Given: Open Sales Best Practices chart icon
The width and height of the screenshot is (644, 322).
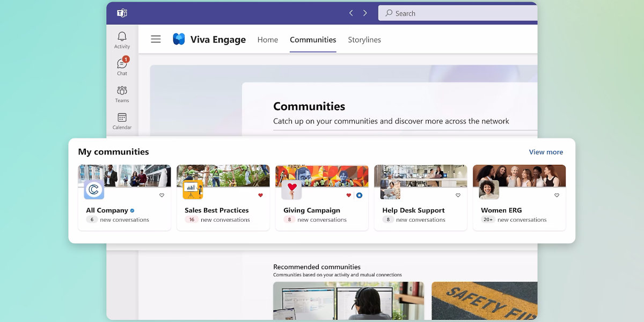Looking at the screenshot, I should pyautogui.click(x=193, y=189).
